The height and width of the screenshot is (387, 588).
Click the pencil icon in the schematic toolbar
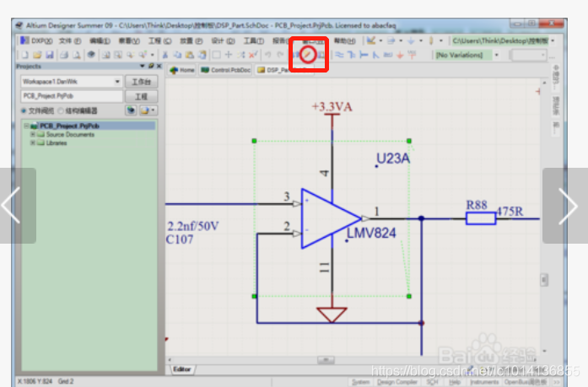tap(308, 55)
